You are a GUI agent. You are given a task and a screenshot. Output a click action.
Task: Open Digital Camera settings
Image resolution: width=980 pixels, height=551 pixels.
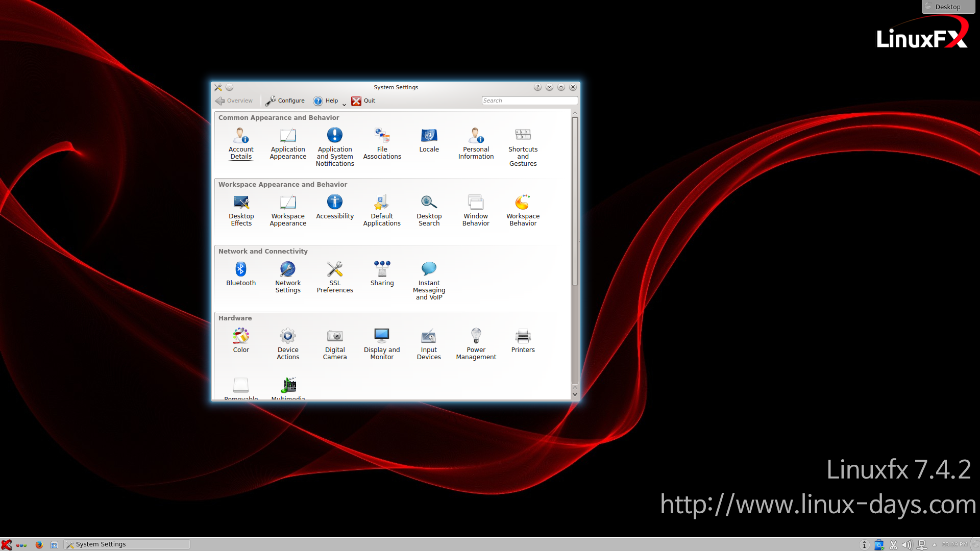(335, 344)
